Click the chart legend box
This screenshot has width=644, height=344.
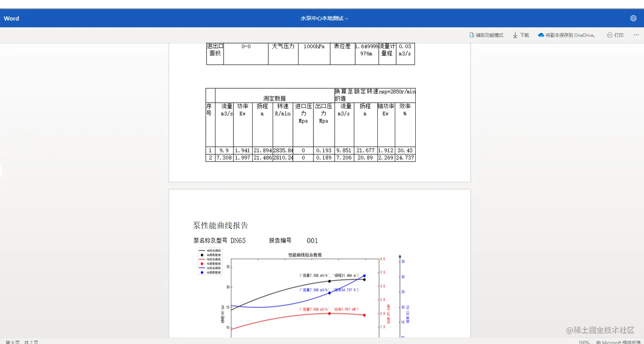(210, 261)
